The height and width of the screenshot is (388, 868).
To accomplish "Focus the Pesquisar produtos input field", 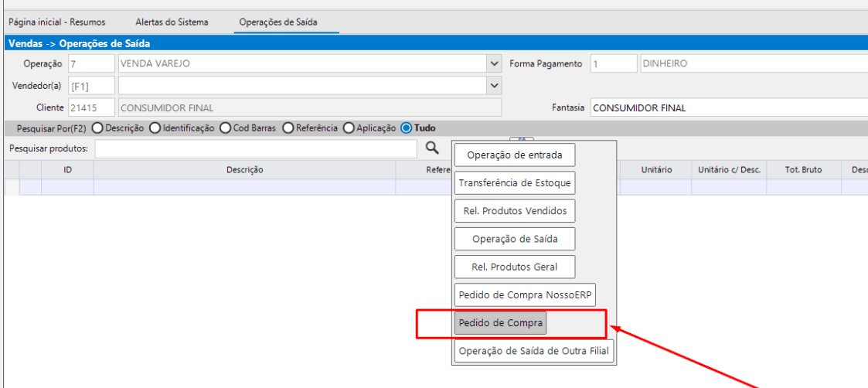I will (x=257, y=148).
